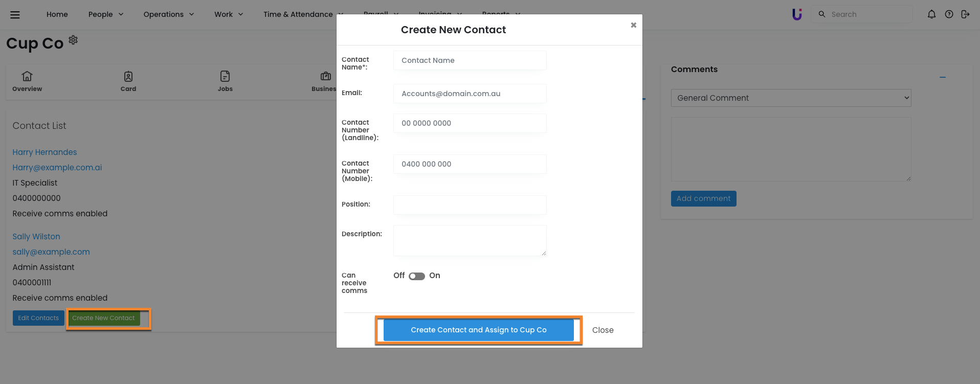Toggle Can receive comms switch on
This screenshot has width=980, height=384.
[417, 276]
